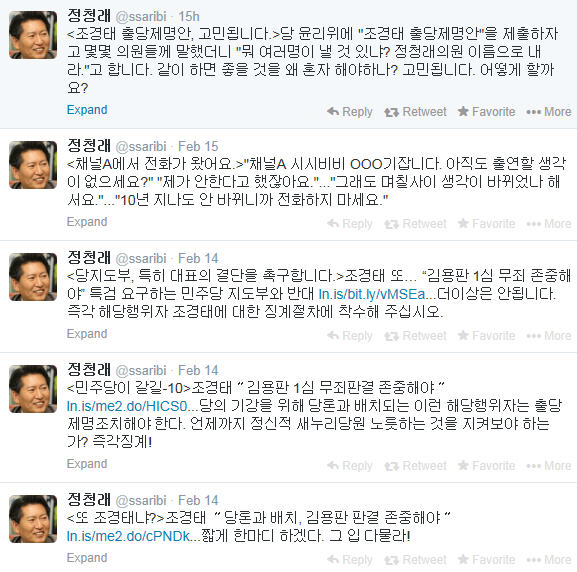
Task: Open @ssaribi handle on Feb 15 tweet
Action: click(141, 146)
